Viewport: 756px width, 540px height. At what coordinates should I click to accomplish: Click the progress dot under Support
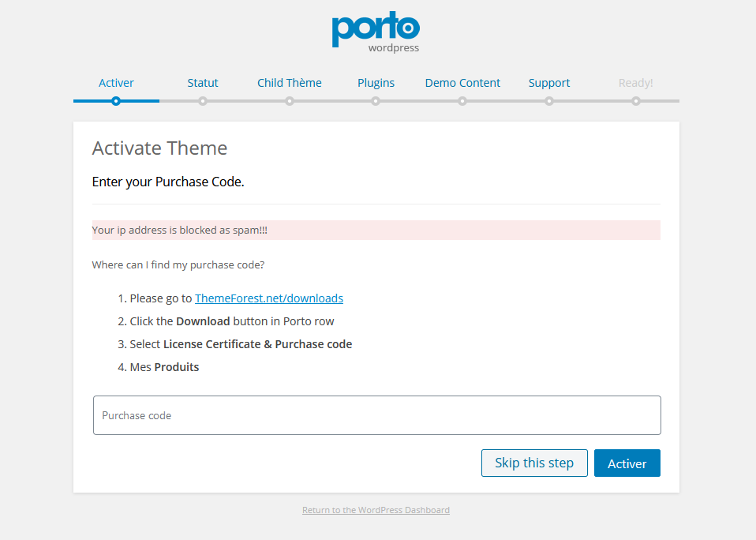point(549,101)
